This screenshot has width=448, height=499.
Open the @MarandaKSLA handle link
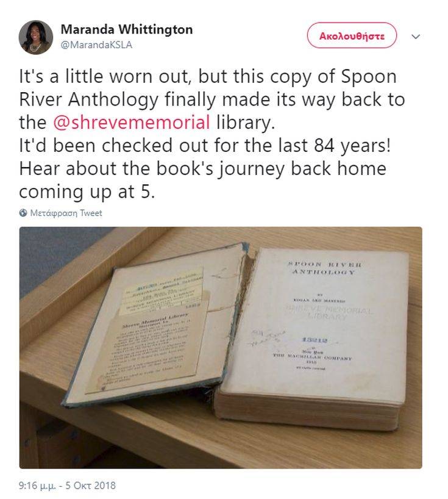[x=96, y=45]
